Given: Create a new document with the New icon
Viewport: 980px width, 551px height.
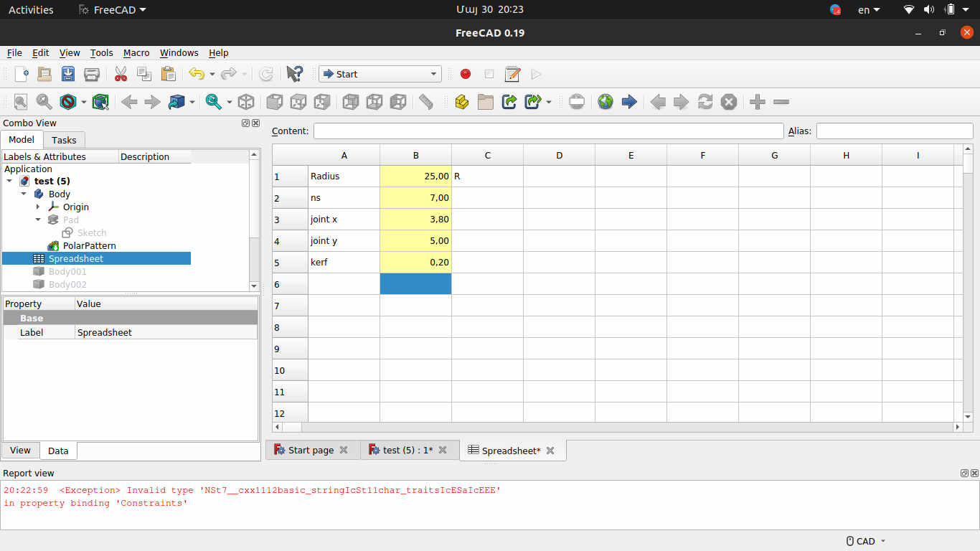Looking at the screenshot, I should click(x=22, y=74).
